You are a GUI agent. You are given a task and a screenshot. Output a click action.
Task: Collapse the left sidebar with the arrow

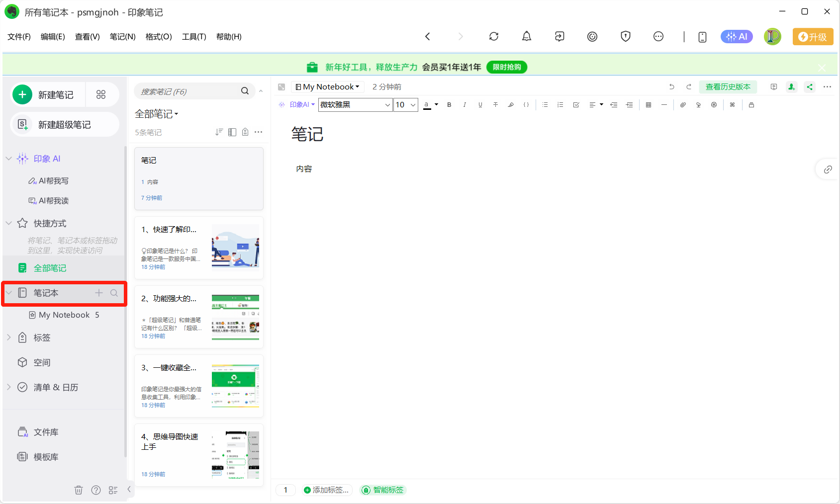[129, 489]
